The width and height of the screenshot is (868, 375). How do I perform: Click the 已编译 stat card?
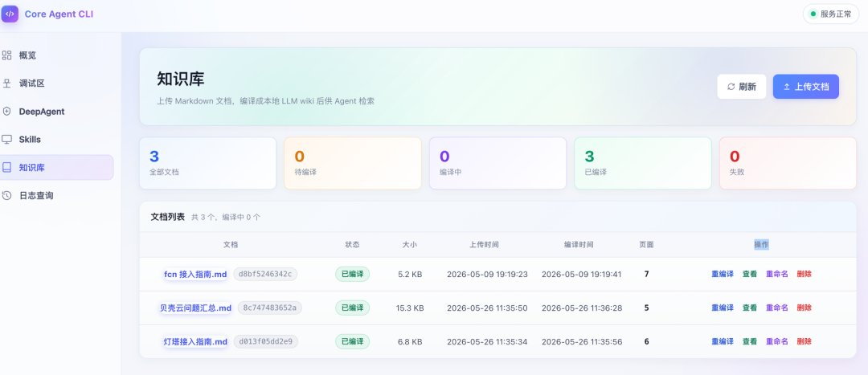[x=643, y=163]
